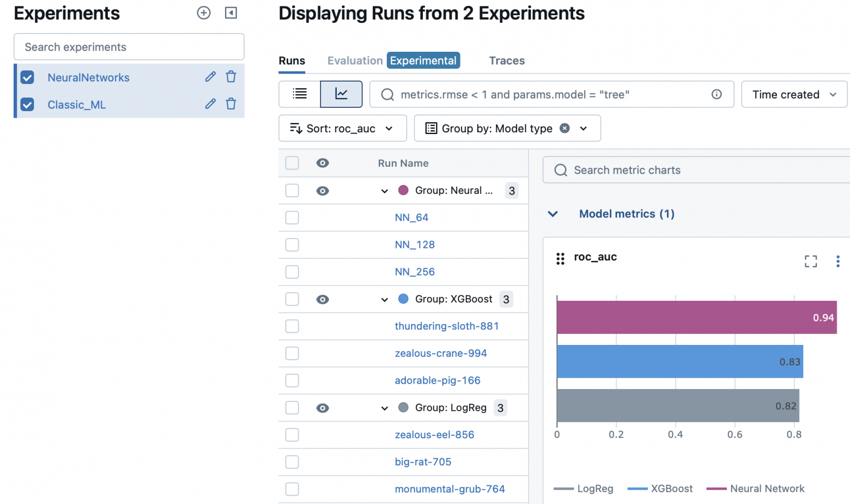Edit the NeuralNetworks experiment name

point(210,77)
